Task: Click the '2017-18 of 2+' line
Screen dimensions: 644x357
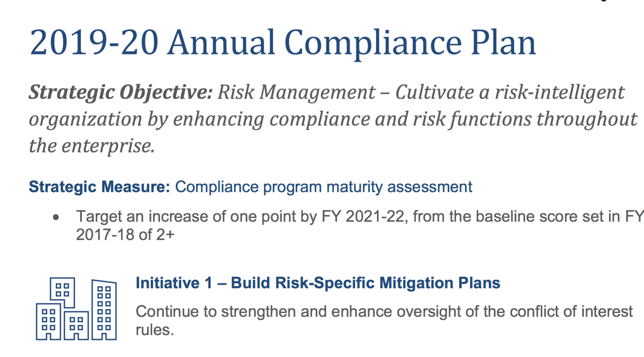Action: click(x=125, y=235)
